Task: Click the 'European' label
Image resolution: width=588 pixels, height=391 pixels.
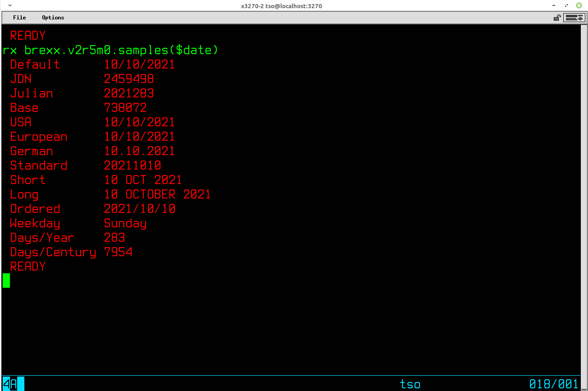Action: [x=39, y=136]
